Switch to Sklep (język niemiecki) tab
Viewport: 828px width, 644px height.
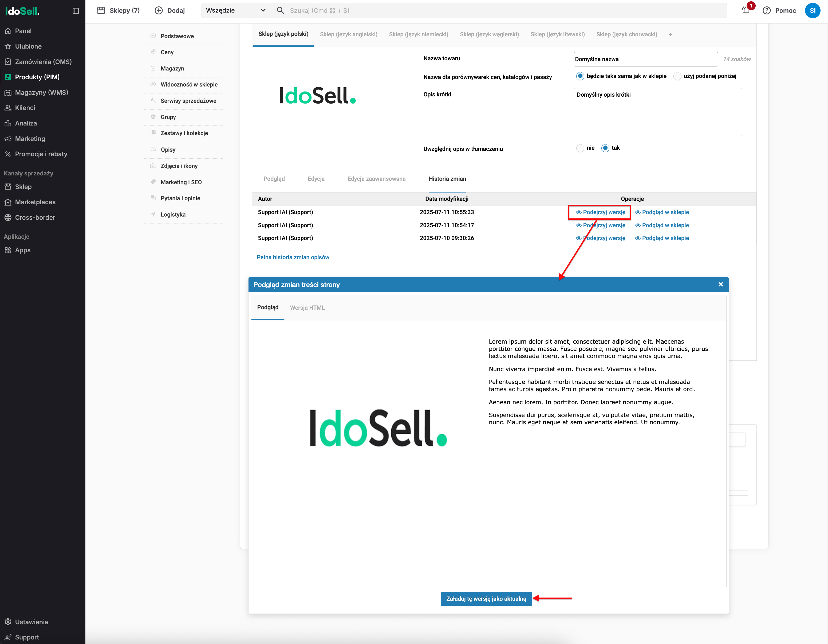[419, 34]
